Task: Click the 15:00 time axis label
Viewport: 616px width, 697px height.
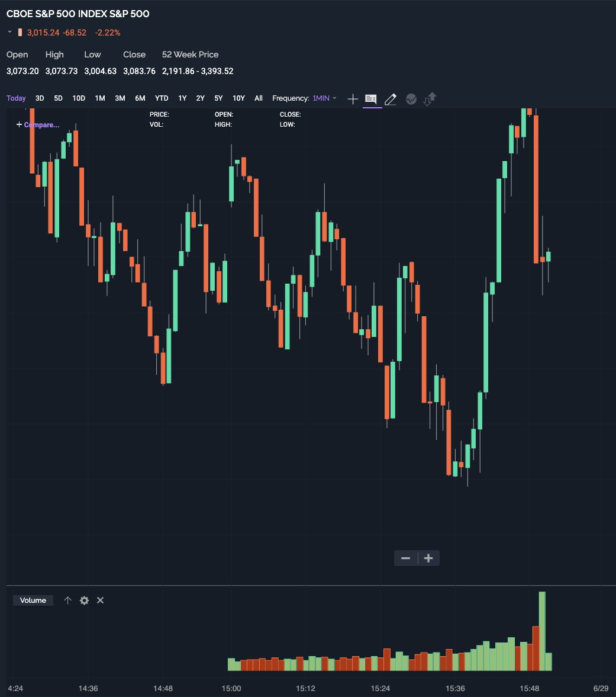Action: (231, 688)
